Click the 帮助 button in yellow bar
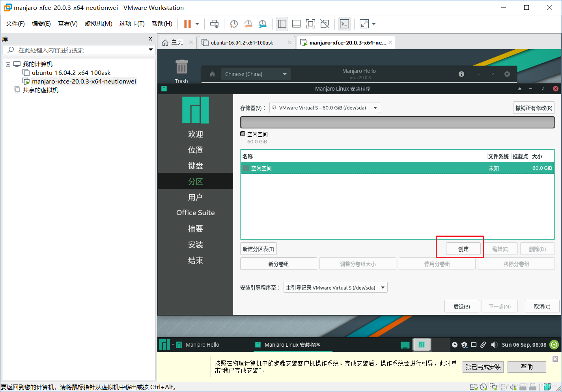The width and height of the screenshot is (562, 392). pyautogui.click(x=527, y=367)
